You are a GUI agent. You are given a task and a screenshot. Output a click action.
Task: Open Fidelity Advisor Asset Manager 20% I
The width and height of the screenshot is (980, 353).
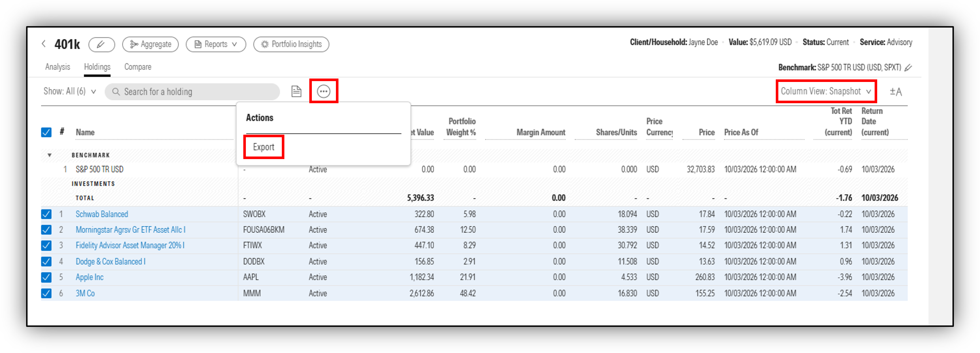tap(130, 245)
